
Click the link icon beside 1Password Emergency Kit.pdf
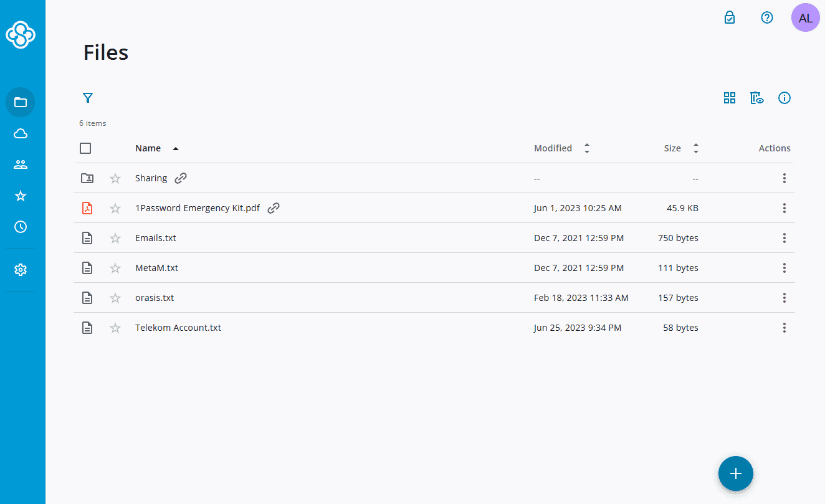click(x=274, y=208)
